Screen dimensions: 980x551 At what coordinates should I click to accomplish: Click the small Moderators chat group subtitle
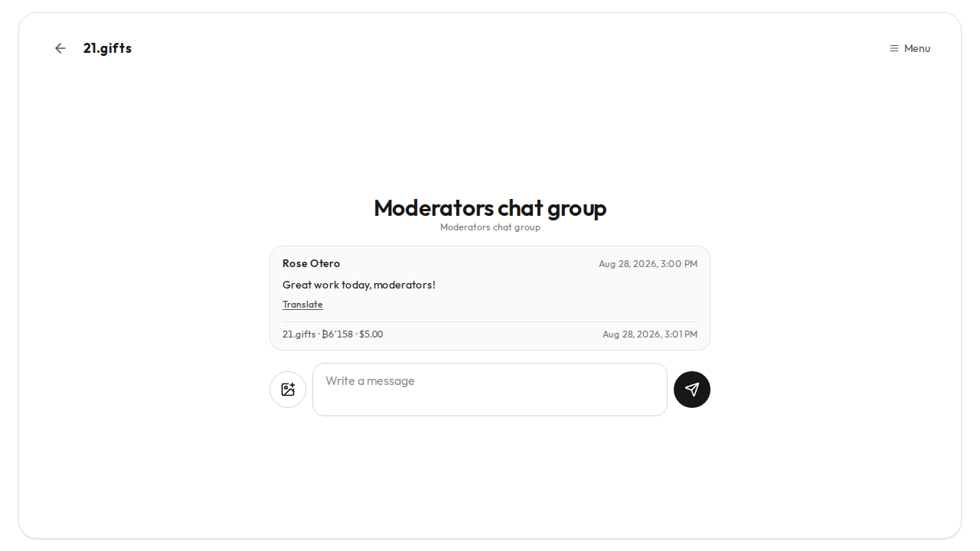[x=490, y=227]
